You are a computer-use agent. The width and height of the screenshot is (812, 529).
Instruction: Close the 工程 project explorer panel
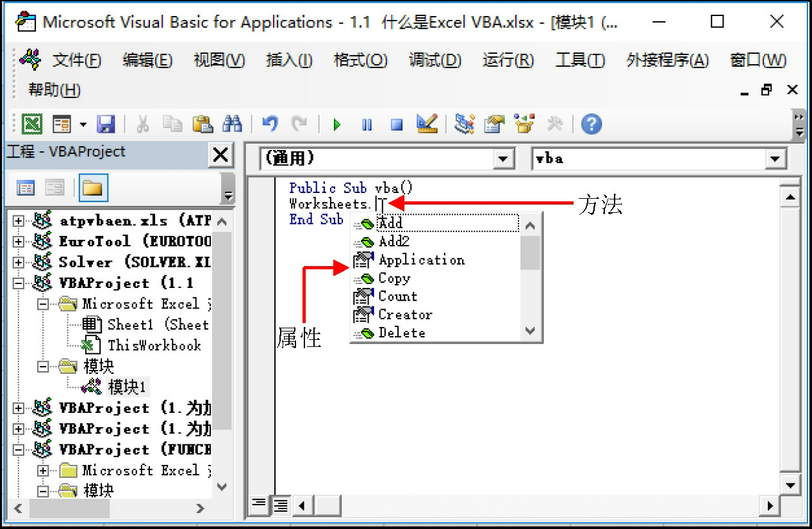(220, 155)
